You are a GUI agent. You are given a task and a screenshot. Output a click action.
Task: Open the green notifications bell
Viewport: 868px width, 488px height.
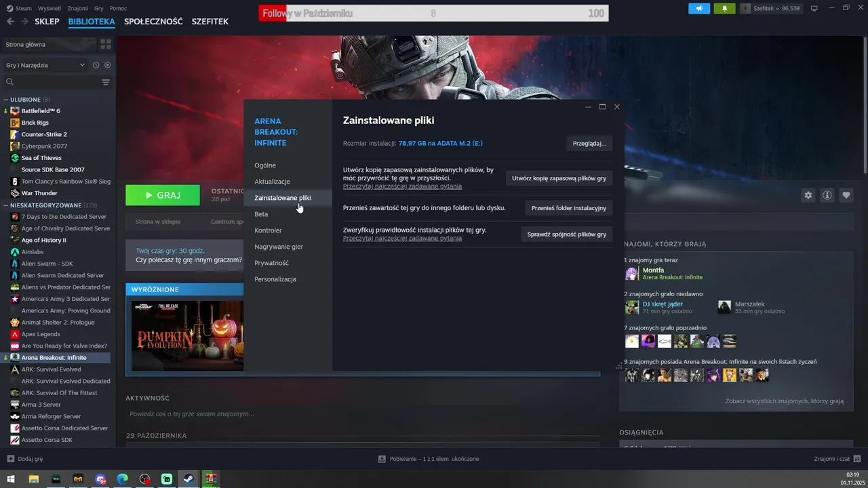pos(724,8)
